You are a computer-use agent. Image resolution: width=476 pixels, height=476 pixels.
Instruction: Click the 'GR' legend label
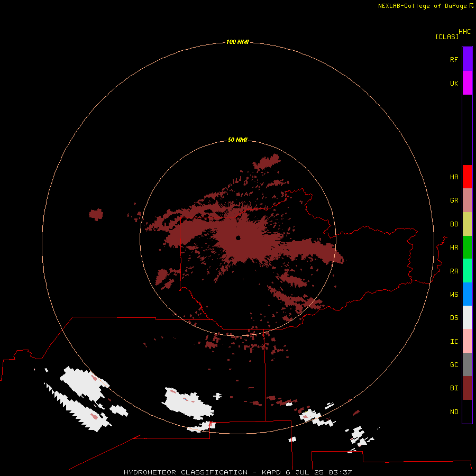(x=454, y=200)
